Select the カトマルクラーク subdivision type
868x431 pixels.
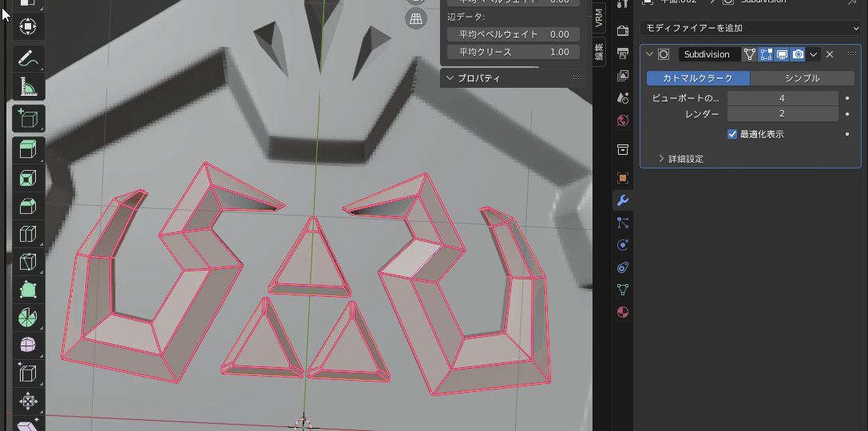click(698, 78)
